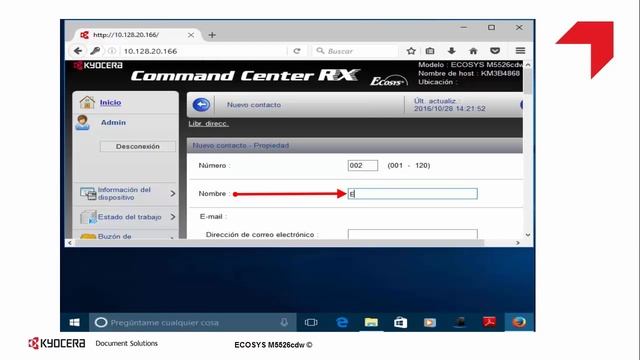Open the Firefox hamburger menu
Image resolution: width=640 pixels, height=360 pixels.
(520, 51)
